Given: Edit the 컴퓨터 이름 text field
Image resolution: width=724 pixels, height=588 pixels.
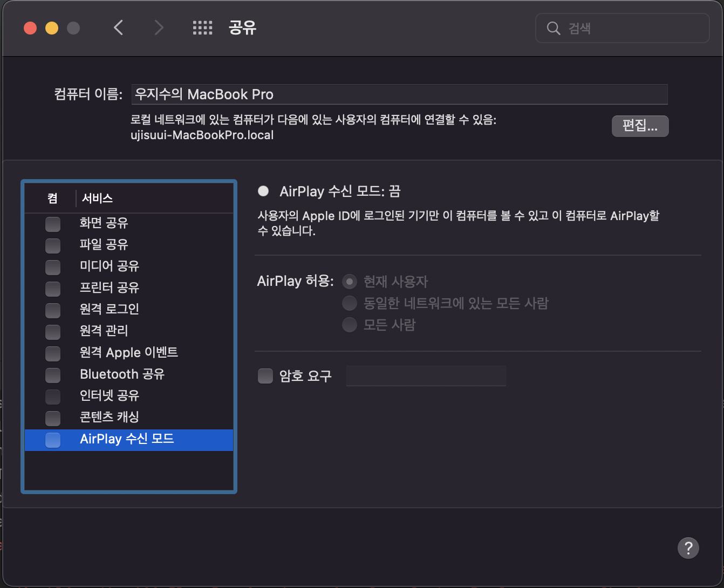Looking at the screenshot, I should point(400,94).
